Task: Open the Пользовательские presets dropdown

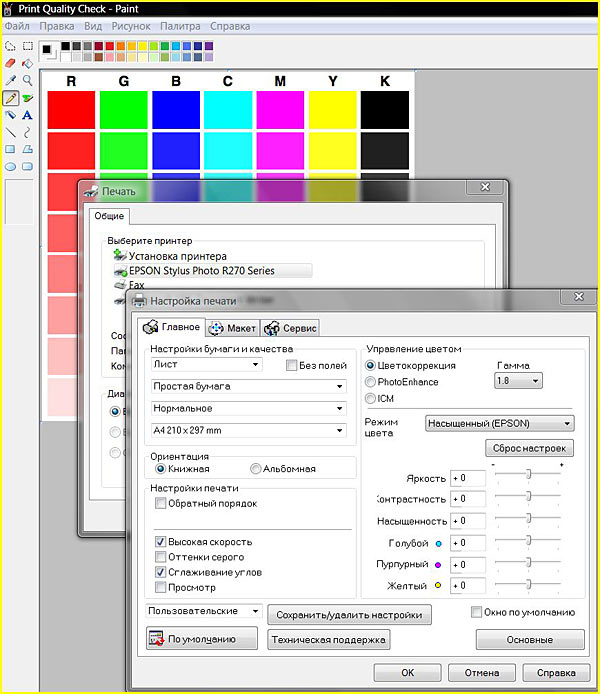Action: coord(204,611)
